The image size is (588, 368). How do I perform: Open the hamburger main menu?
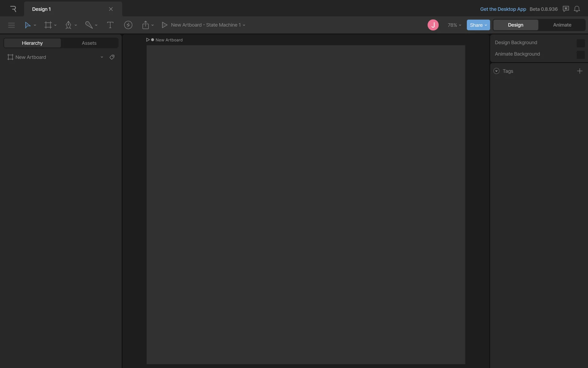coord(11,25)
